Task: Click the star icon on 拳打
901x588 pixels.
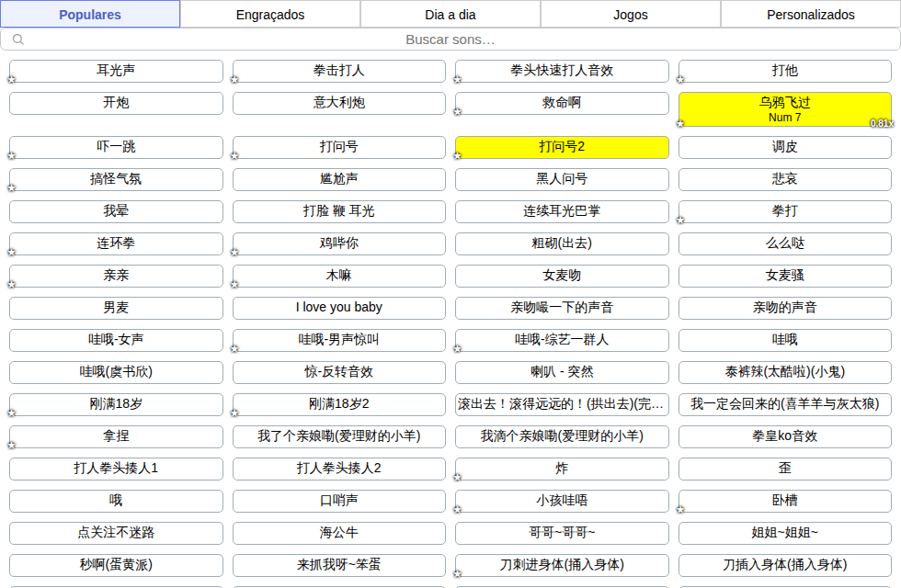Action: [680, 220]
